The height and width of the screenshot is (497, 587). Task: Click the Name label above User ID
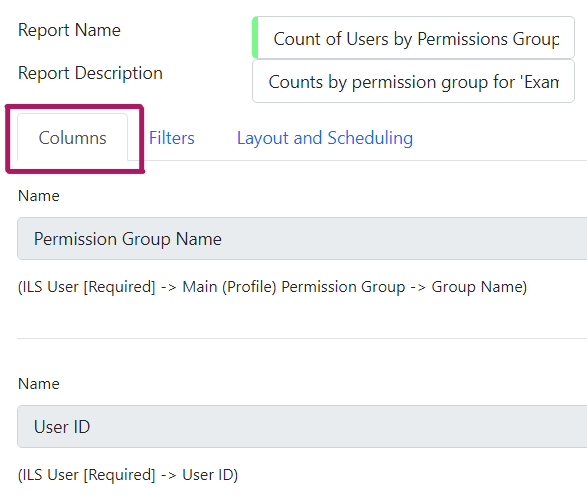[39, 384]
